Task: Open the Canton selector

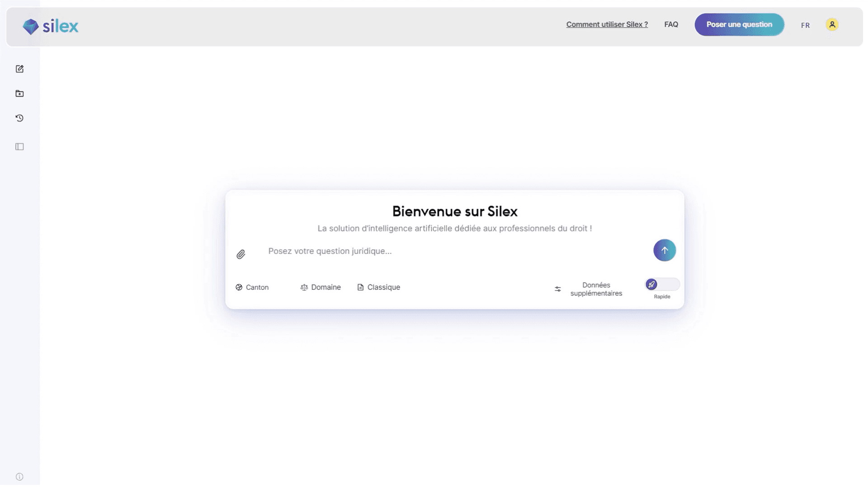Action: 252,287
